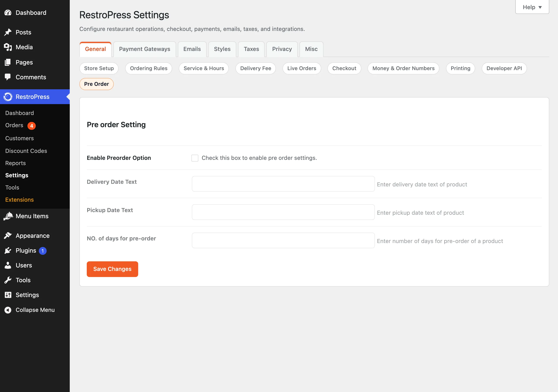
Task: Click the Users person icon
Action: [x=8, y=265]
